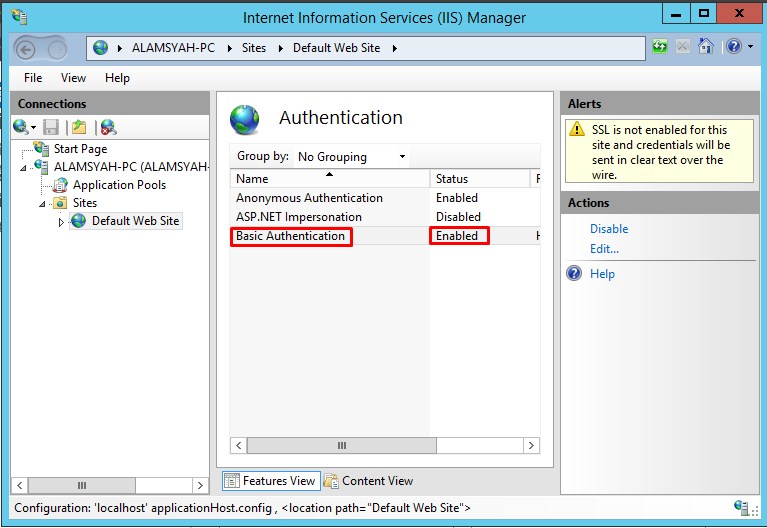Open the File menu
Image resolution: width=767 pixels, height=528 pixels.
[x=33, y=78]
